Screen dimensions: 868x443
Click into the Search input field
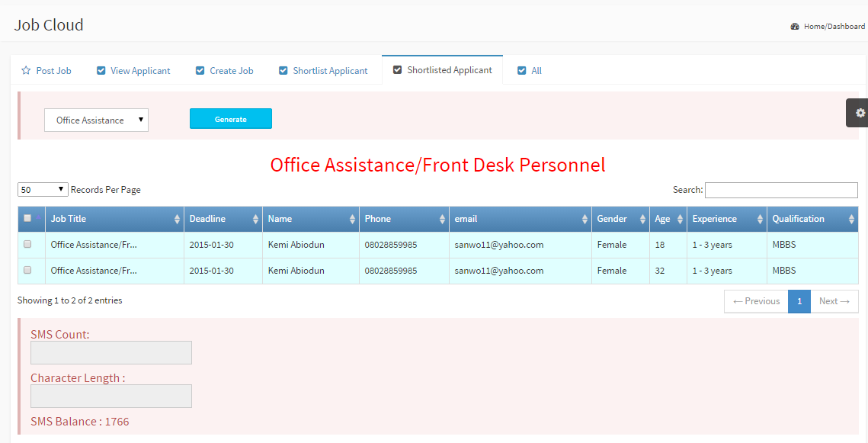[781, 190]
